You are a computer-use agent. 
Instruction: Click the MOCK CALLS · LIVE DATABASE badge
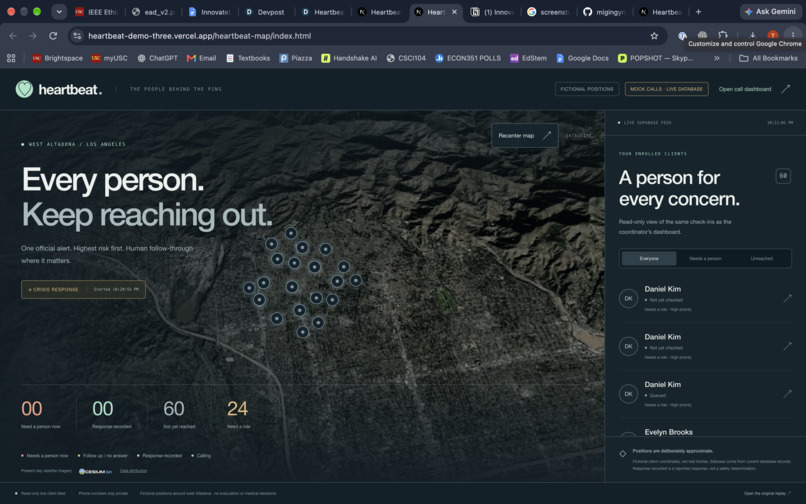coord(666,89)
